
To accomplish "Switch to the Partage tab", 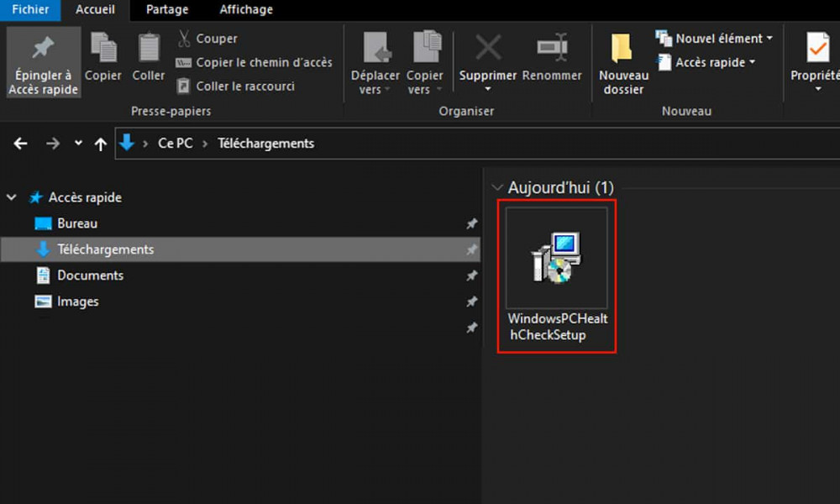I will (167, 9).
